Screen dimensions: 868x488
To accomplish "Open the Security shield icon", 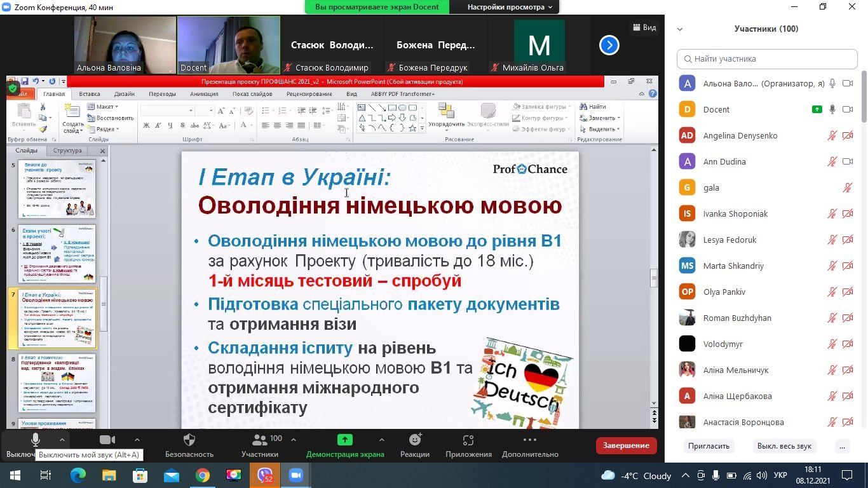I will point(189,440).
